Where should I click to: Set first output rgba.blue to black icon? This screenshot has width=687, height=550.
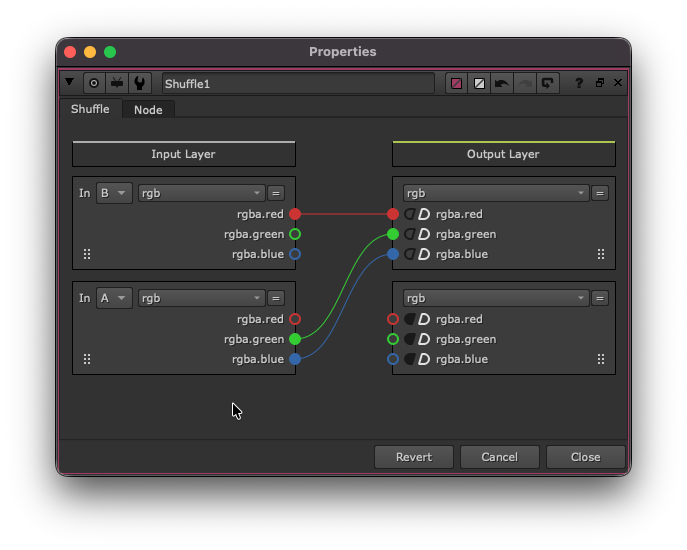click(409, 254)
